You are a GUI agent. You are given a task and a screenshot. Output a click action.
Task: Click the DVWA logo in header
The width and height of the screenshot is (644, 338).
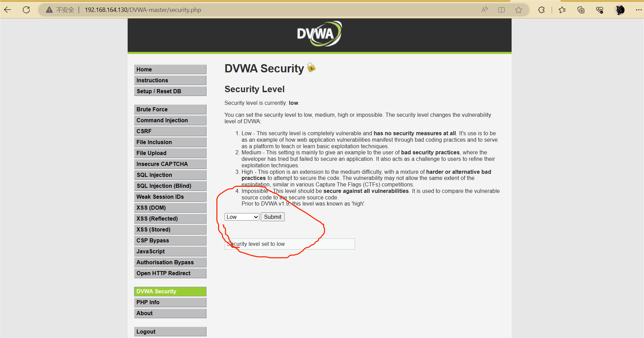(319, 34)
